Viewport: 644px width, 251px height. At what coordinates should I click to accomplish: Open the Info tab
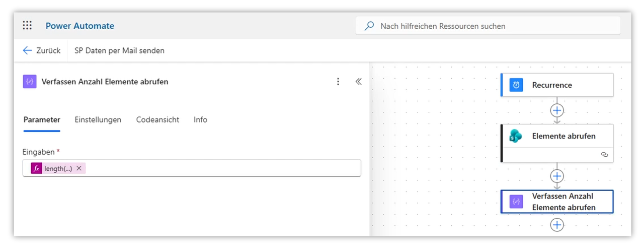coord(200,120)
